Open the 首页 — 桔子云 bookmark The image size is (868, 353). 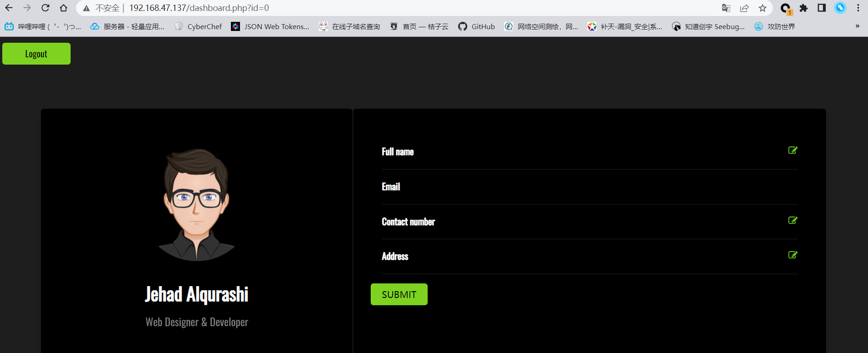coord(419,26)
